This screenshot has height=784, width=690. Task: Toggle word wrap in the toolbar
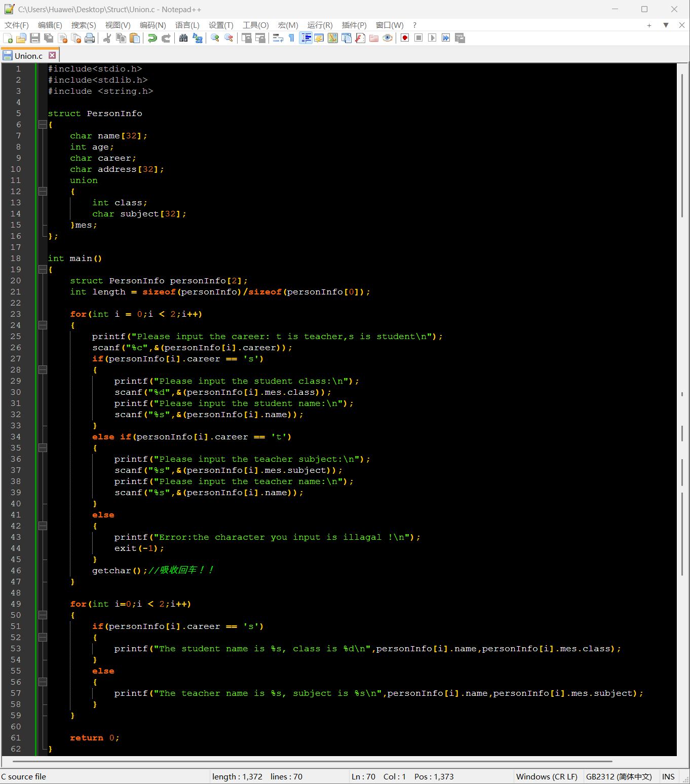[x=278, y=38]
